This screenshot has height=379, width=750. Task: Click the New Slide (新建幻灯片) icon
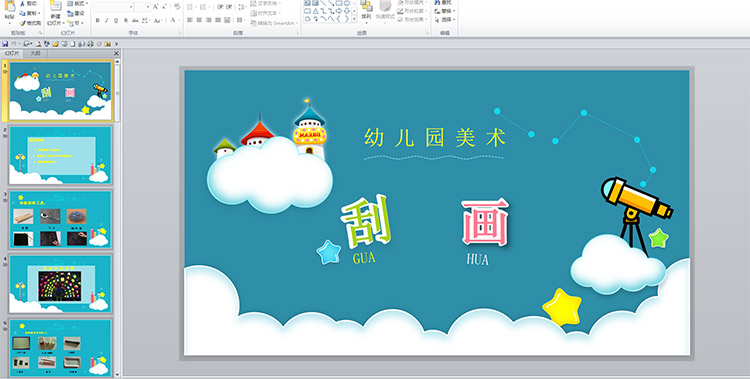pos(55,12)
